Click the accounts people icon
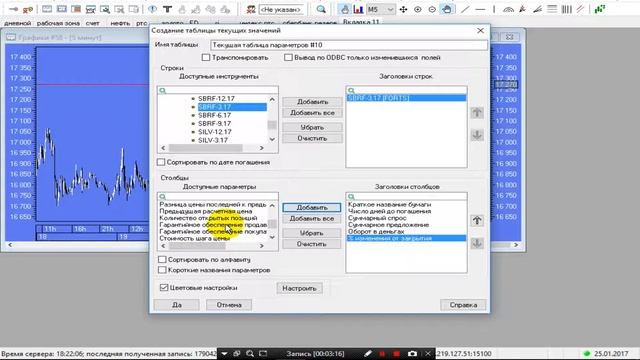The image size is (640, 360). pos(251,9)
